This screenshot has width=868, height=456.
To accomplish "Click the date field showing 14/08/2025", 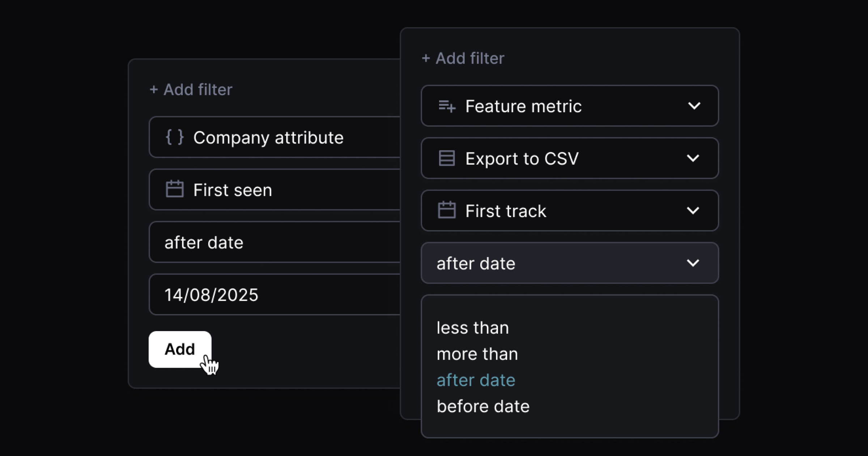I will click(x=275, y=295).
